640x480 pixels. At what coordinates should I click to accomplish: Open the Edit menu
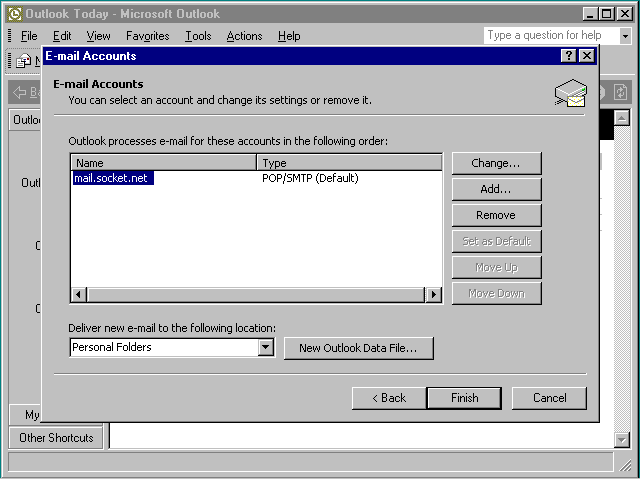(62, 36)
